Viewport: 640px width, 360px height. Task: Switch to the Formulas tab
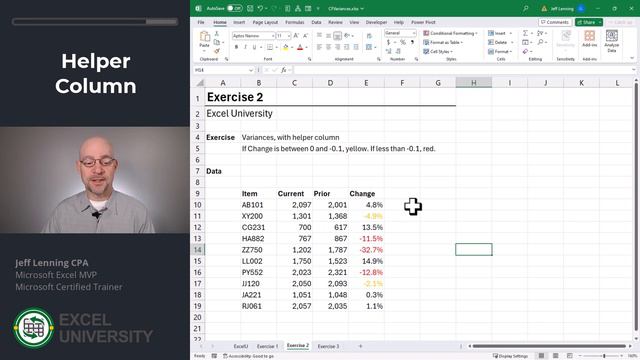294,22
